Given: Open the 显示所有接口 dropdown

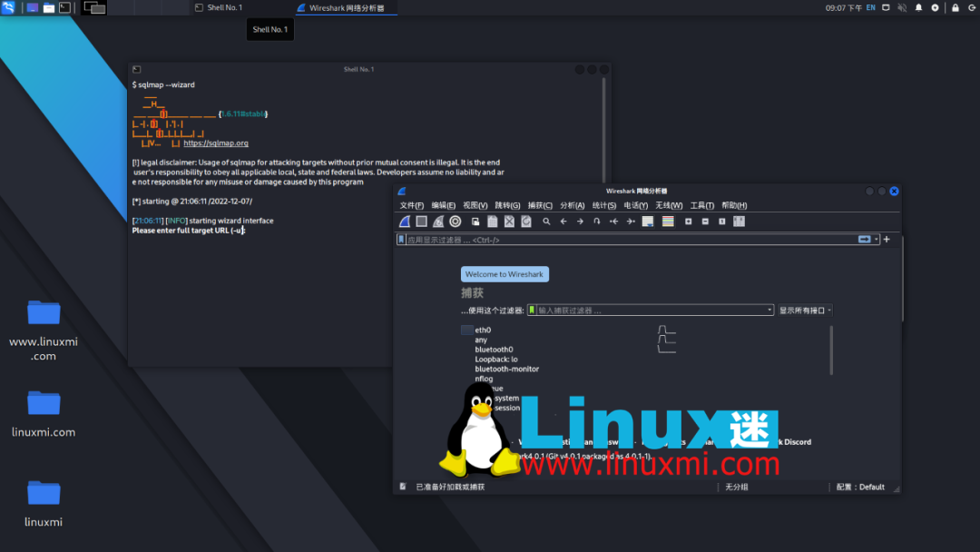Looking at the screenshot, I should (805, 310).
